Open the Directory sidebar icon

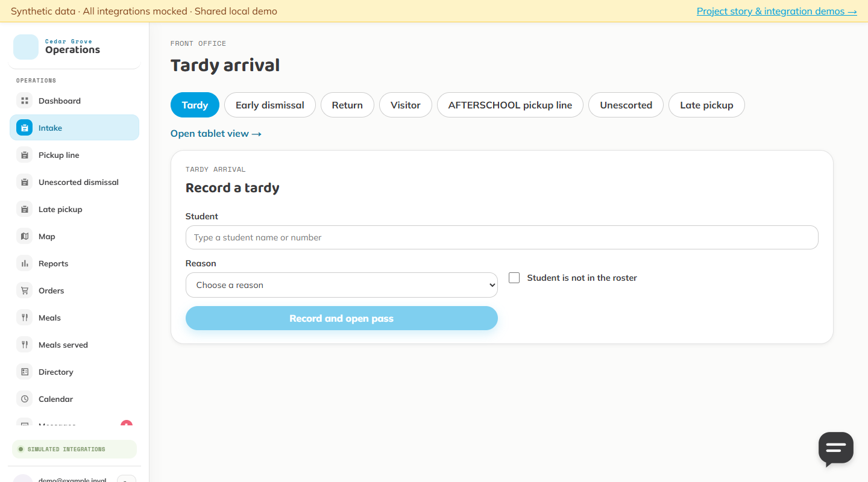(25, 372)
